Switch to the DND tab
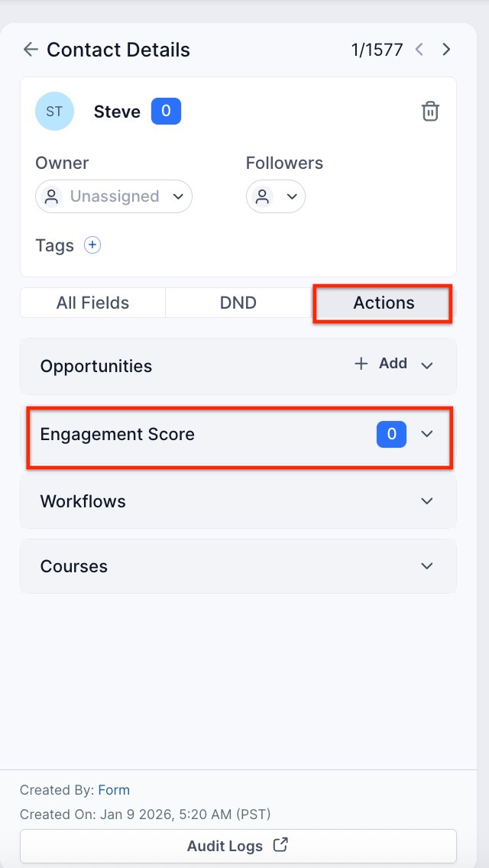 tap(238, 303)
